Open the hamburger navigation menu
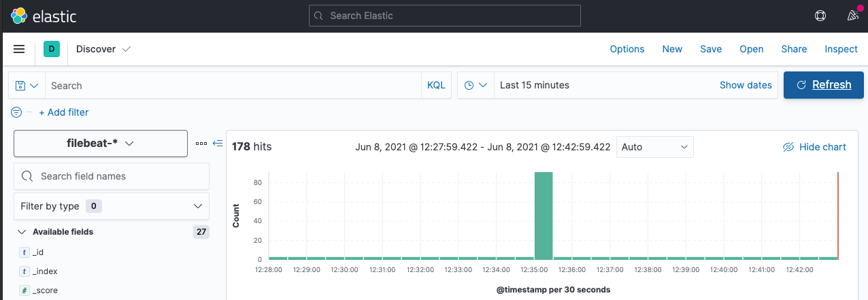Screen dimensions: 868x300 (19, 49)
